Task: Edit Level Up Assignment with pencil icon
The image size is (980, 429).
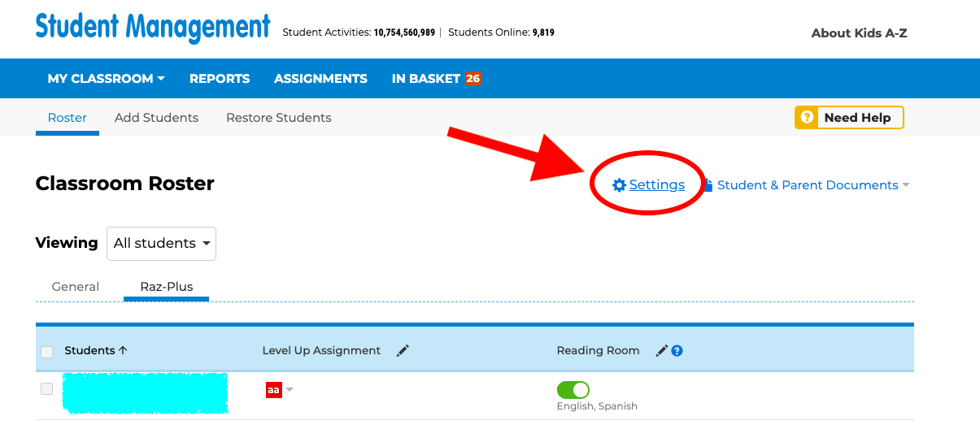Action: [x=403, y=351]
